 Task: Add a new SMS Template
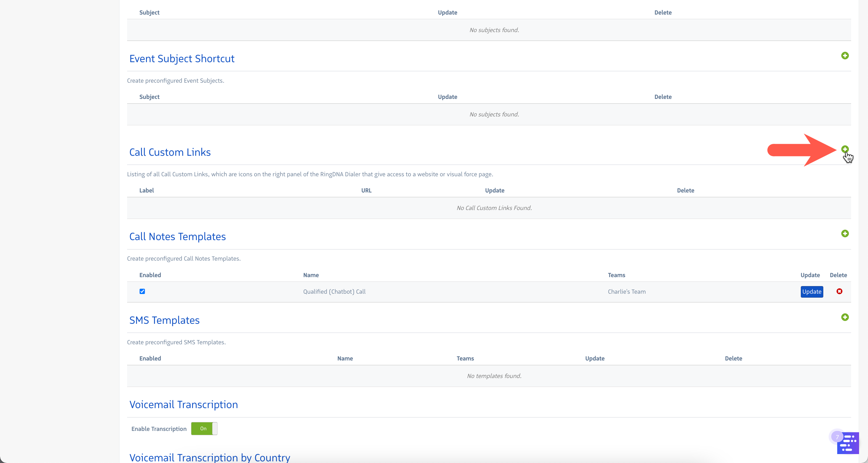point(844,317)
